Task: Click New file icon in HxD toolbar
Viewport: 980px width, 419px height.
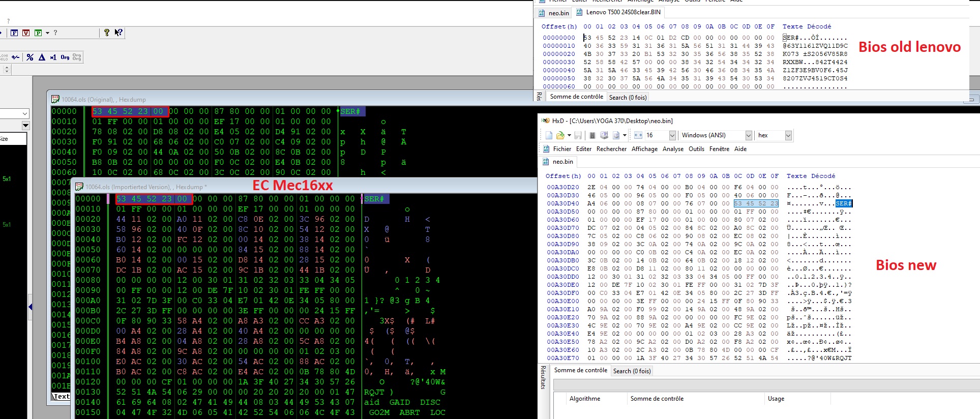Action: [x=549, y=135]
